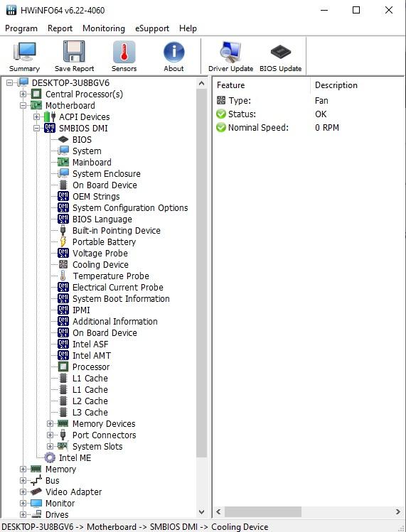
Task: Collapse the SMBIOS DMI node
Action: 36,129
